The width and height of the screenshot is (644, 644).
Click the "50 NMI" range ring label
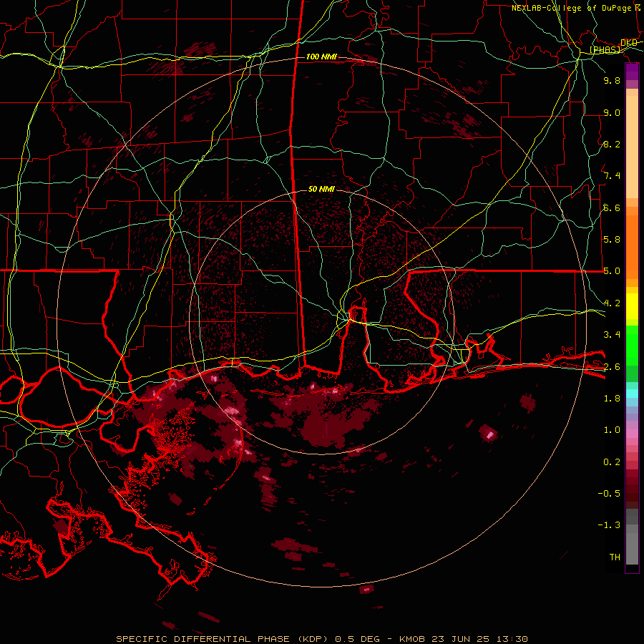pos(321,189)
